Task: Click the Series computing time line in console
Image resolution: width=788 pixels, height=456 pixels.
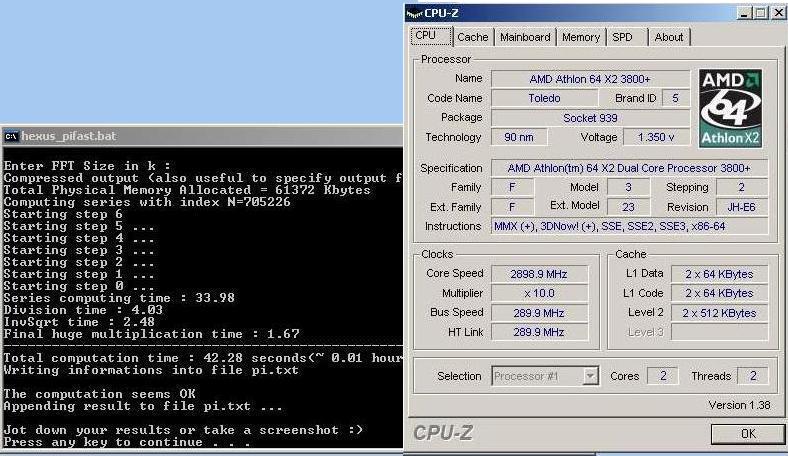Action: [x=119, y=298]
